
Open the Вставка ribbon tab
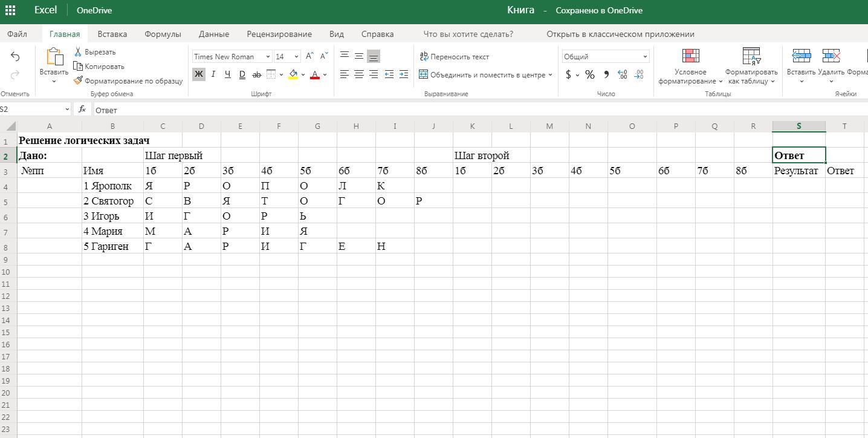pos(112,34)
